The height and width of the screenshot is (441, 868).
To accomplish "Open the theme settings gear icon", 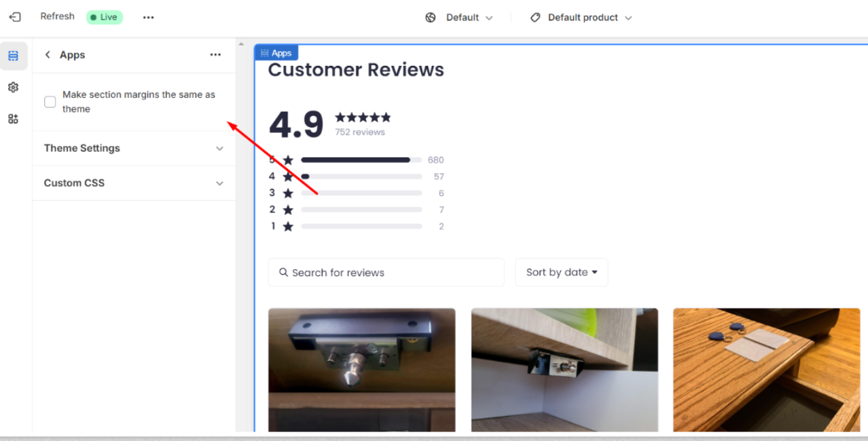I will pos(14,88).
